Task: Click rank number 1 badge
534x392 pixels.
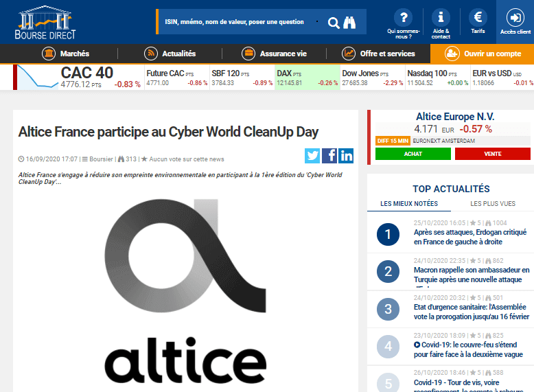Action: click(x=388, y=234)
